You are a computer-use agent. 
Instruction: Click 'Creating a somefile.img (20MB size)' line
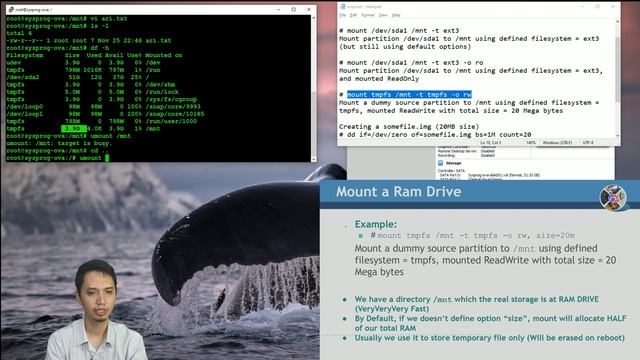click(x=409, y=127)
